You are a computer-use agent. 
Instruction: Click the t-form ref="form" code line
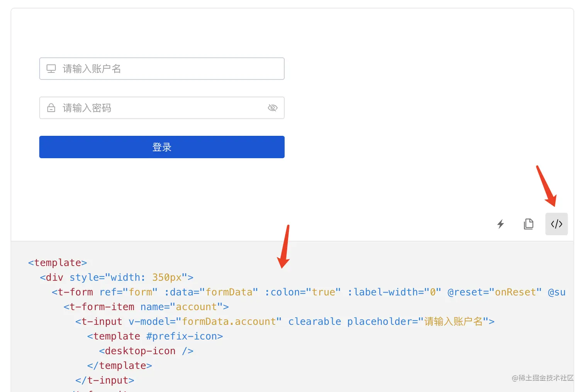point(309,292)
